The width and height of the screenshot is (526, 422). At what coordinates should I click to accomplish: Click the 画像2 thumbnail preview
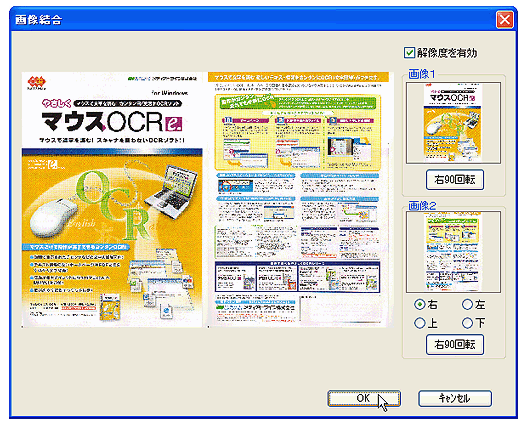(454, 252)
